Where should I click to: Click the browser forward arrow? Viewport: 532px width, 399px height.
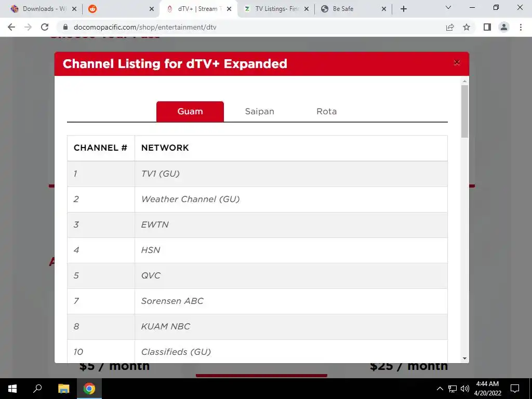pos(28,27)
